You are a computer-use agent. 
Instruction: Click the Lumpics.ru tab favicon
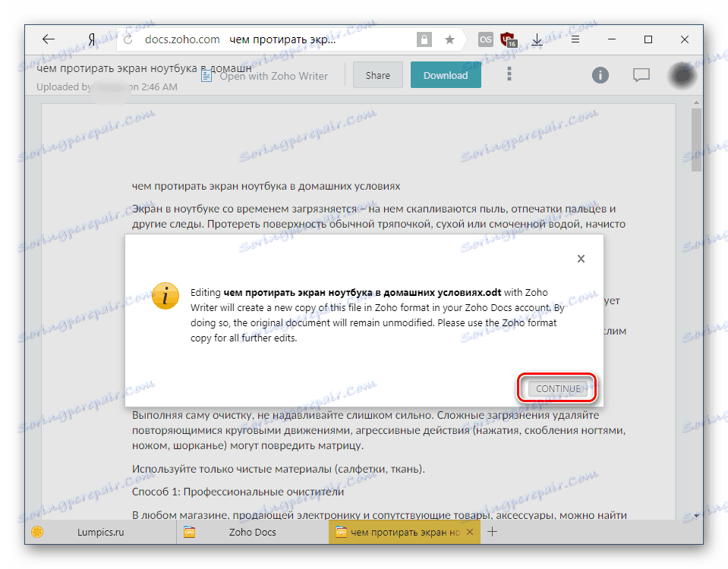(37, 532)
